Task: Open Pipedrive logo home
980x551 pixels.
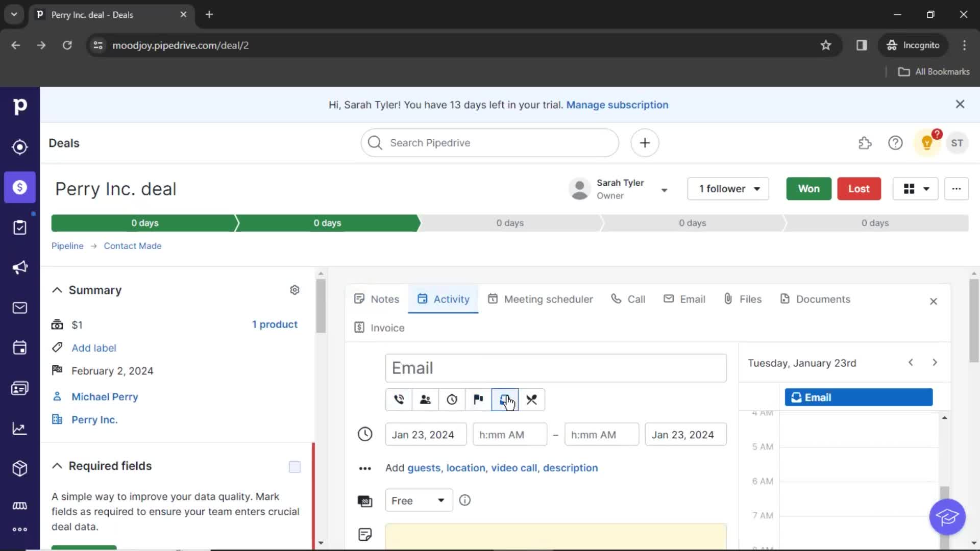Action: tap(20, 106)
